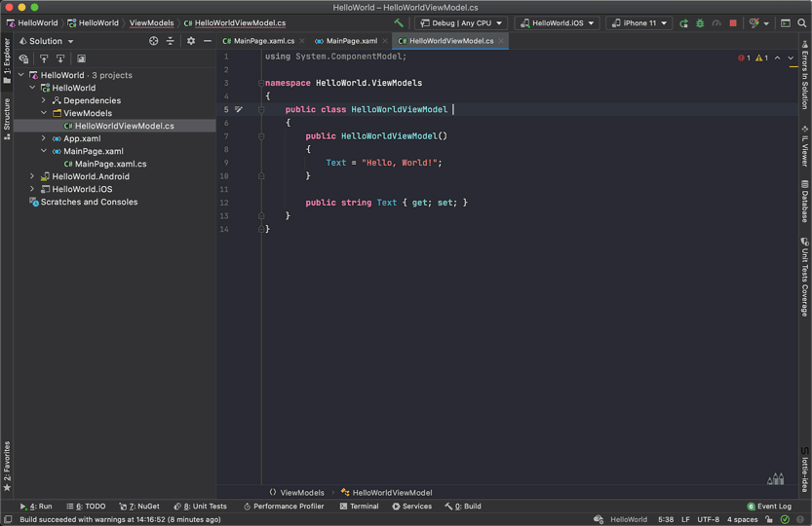Screen dimensions: 812x526
Task: Hide the Solution explorer panel
Action: click(208, 41)
